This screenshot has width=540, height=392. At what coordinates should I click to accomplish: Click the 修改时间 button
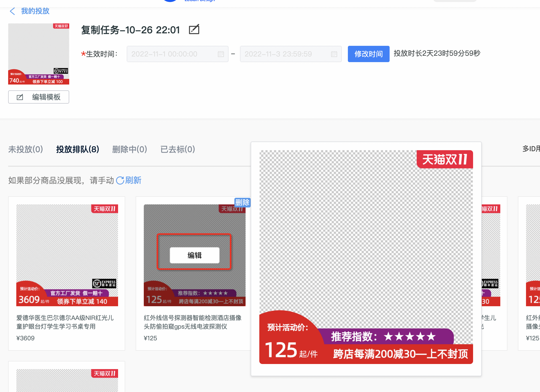pyautogui.click(x=368, y=54)
